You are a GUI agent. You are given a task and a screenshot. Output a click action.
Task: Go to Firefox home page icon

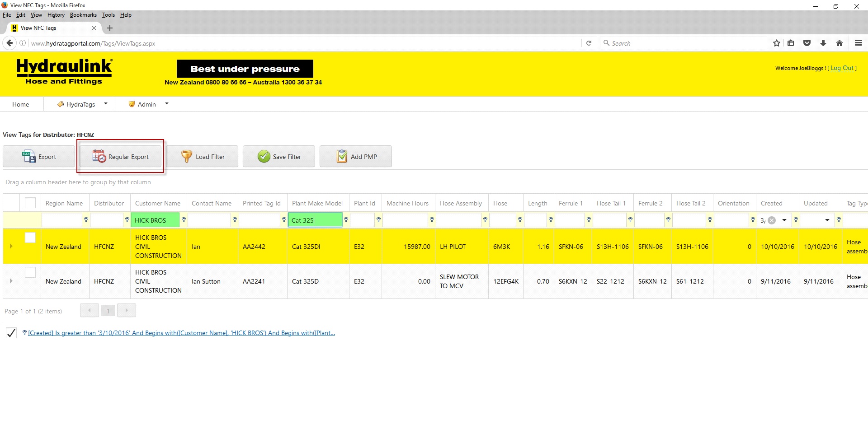840,43
